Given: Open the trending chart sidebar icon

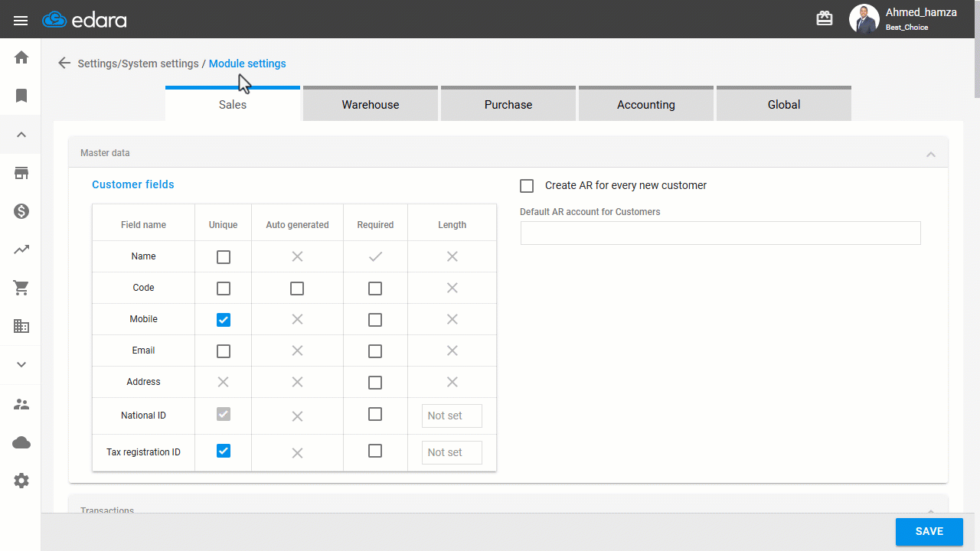Looking at the screenshot, I should click(21, 249).
